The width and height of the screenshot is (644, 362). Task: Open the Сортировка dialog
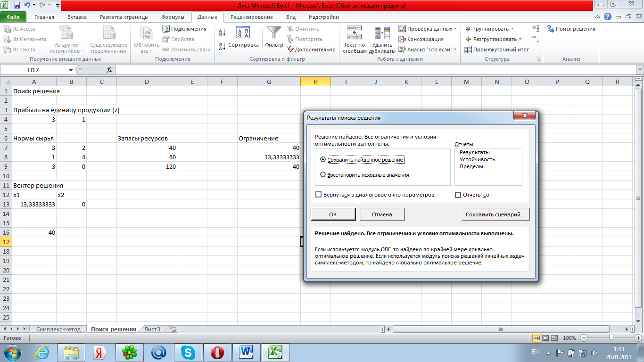click(243, 38)
